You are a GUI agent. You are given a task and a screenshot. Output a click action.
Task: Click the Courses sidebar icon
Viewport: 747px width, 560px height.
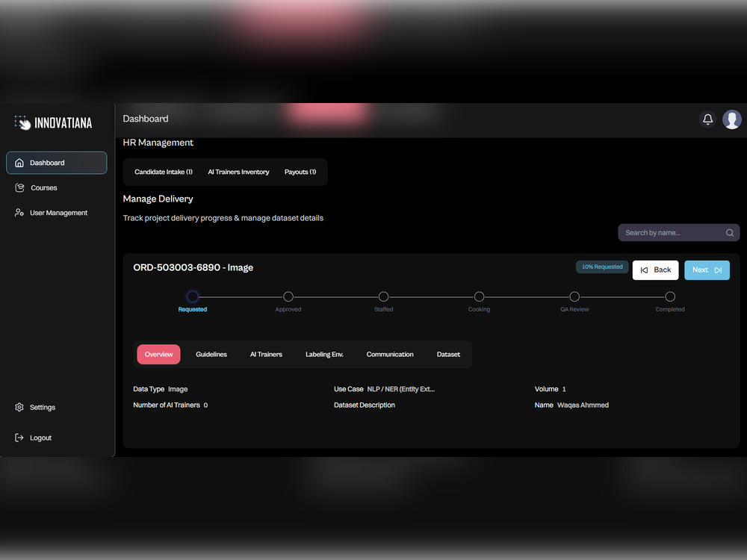19,187
